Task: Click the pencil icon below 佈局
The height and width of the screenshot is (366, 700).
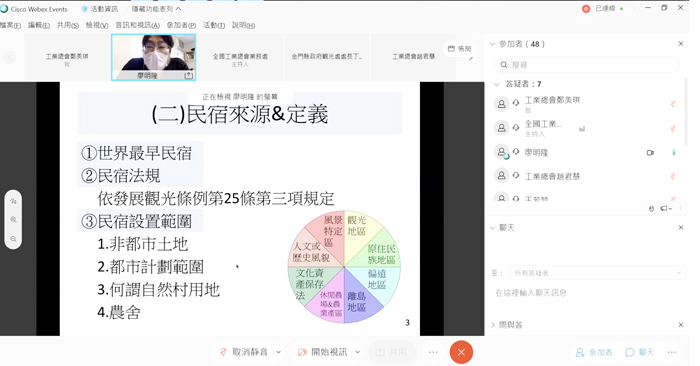Action: coord(471,58)
